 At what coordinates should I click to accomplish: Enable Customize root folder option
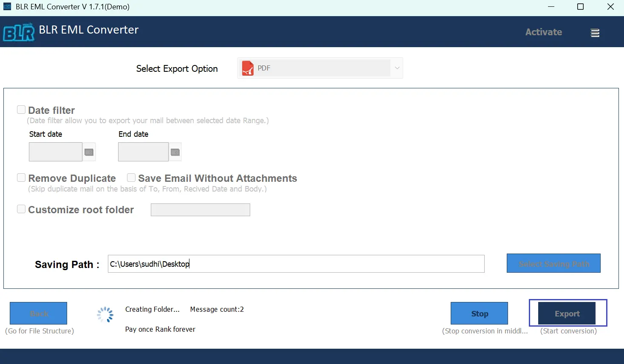[x=21, y=209]
